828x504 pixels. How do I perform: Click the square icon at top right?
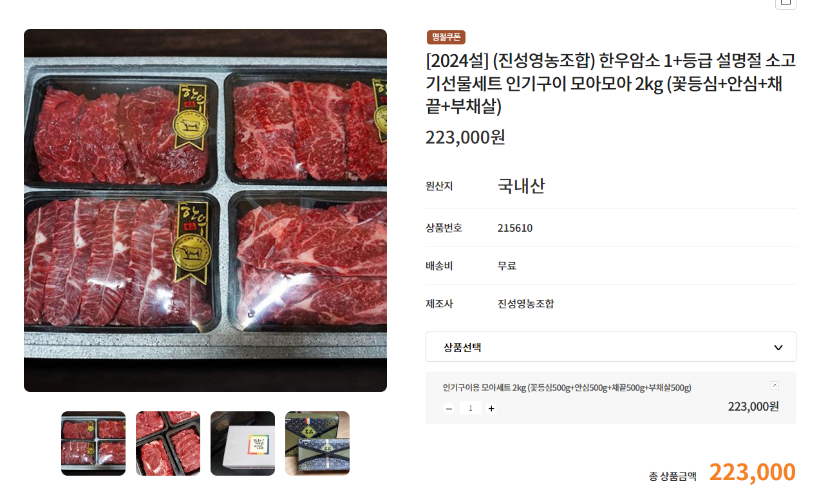pyautogui.click(x=785, y=3)
